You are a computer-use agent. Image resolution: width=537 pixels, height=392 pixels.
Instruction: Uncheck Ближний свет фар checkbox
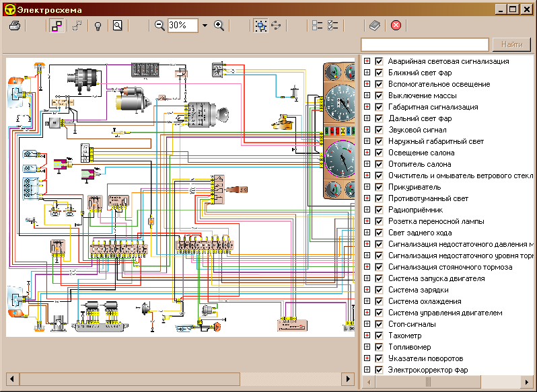coord(379,73)
